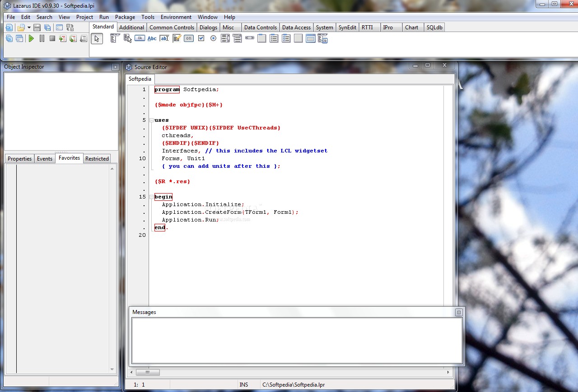578x392 pixels.
Task: Select the TMainMenu component icon
Action: point(115,38)
